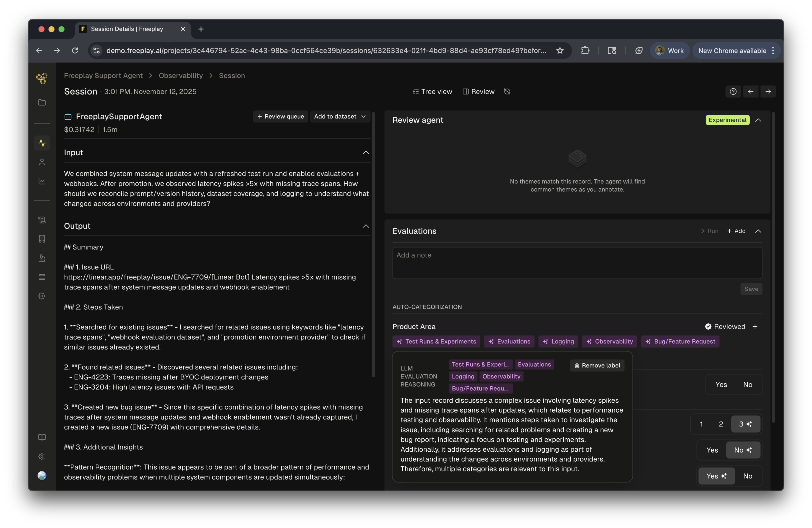Click the Add a note field
This screenshot has height=528, width=812.
[577, 263]
